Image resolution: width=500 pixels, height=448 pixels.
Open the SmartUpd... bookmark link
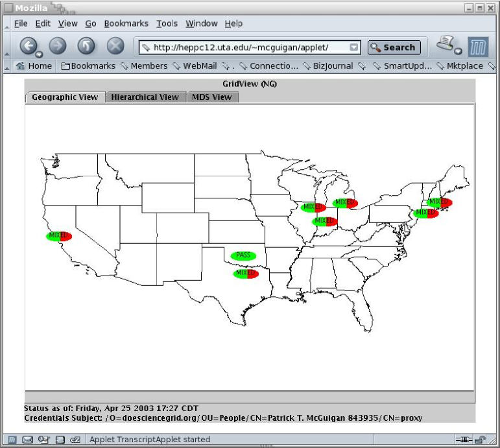tap(403, 65)
